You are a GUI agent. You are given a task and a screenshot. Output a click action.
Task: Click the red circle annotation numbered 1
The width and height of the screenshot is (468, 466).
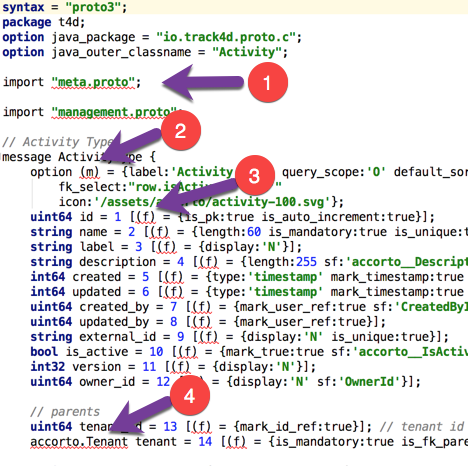[x=268, y=82]
